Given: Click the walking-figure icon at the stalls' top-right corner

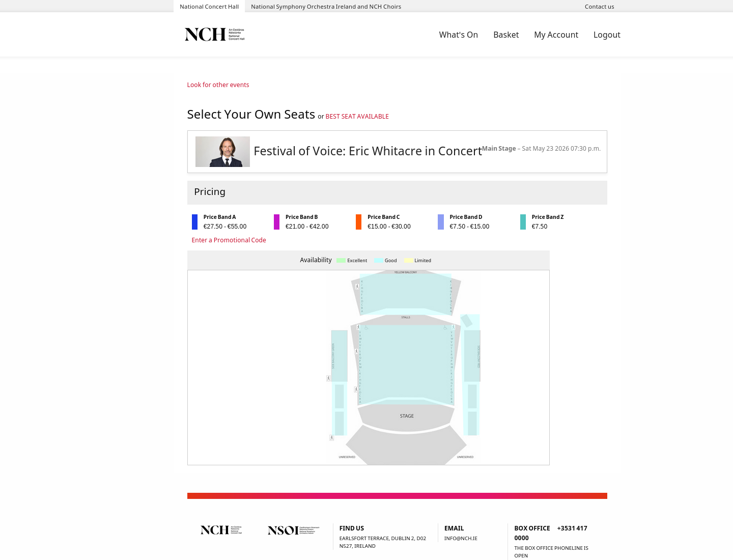Looking at the screenshot, I should click(454, 327).
